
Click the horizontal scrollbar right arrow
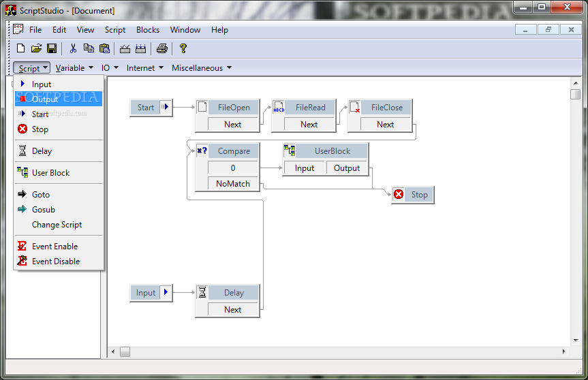(x=563, y=351)
